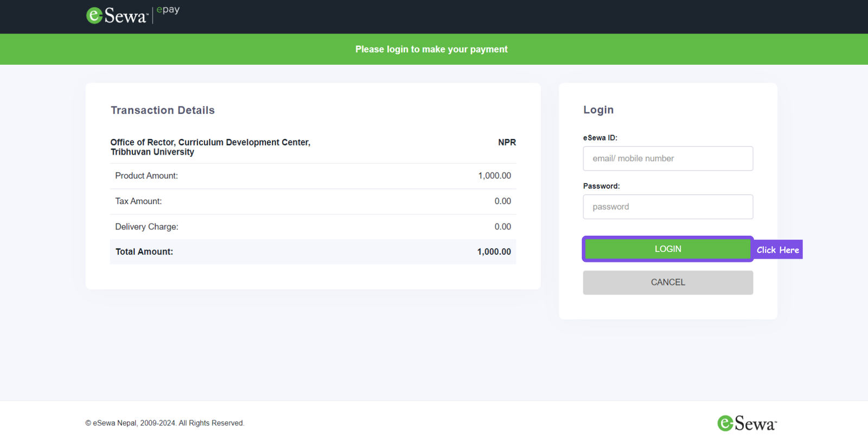868x437 pixels.
Task: Click the eSewa epay logo in header
Action: (133, 15)
